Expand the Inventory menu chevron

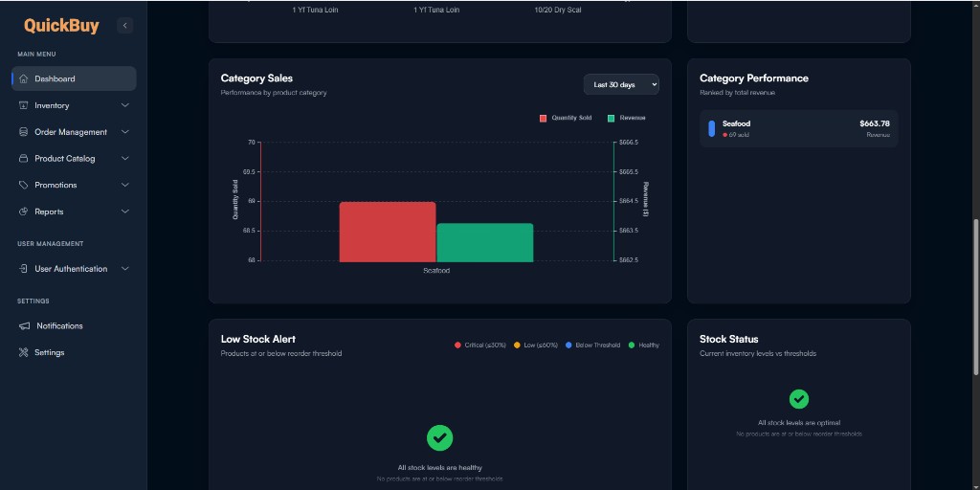(x=125, y=105)
